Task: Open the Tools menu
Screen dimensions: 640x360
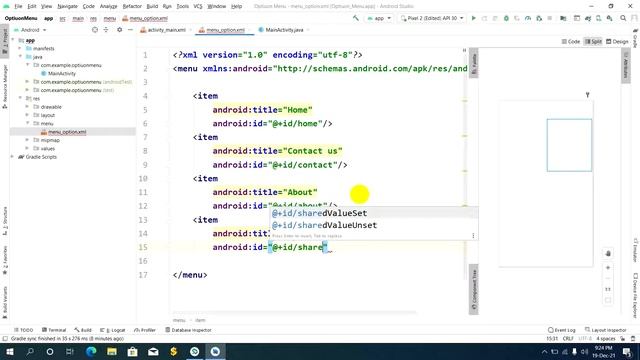Action: 182,7
